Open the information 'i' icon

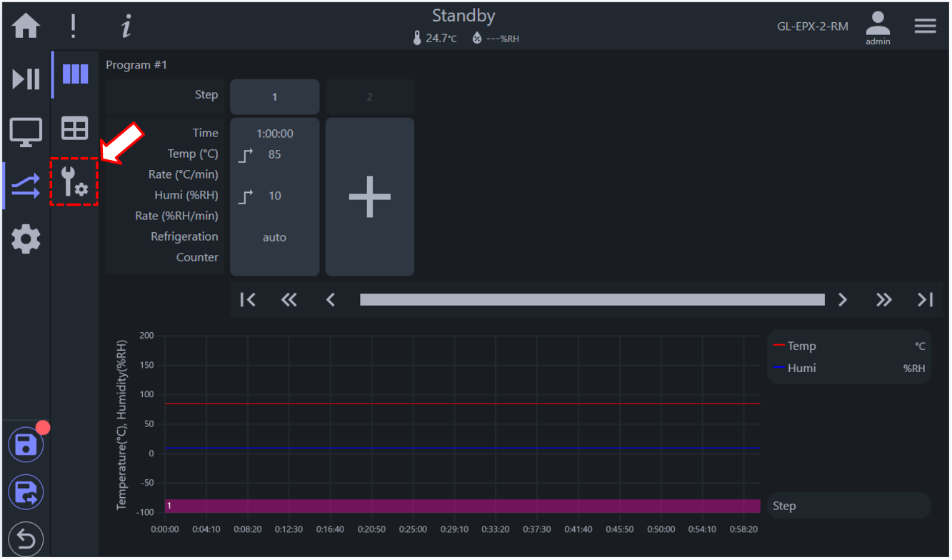point(126,26)
